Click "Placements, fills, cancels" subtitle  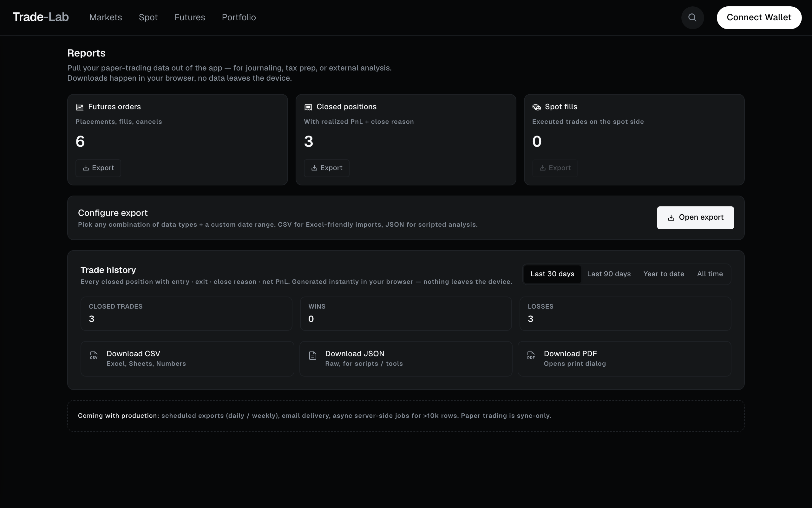point(119,122)
